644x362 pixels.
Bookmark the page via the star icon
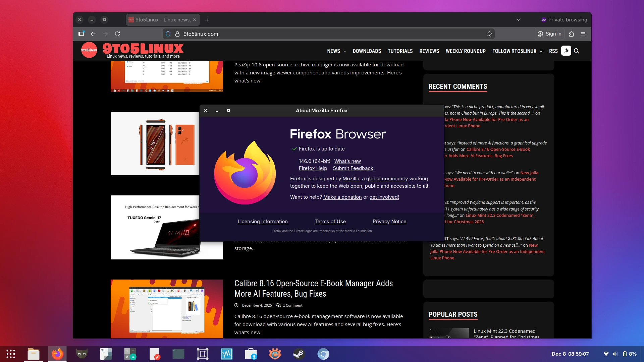coord(489,34)
